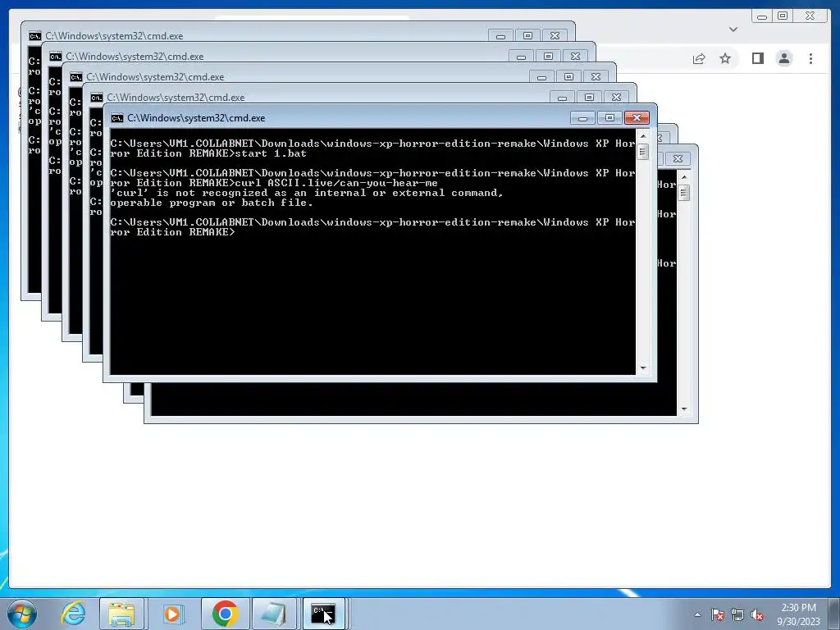Click system icon of second cmd window
Image resolution: width=840 pixels, height=630 pixels.
coord(97,98)
